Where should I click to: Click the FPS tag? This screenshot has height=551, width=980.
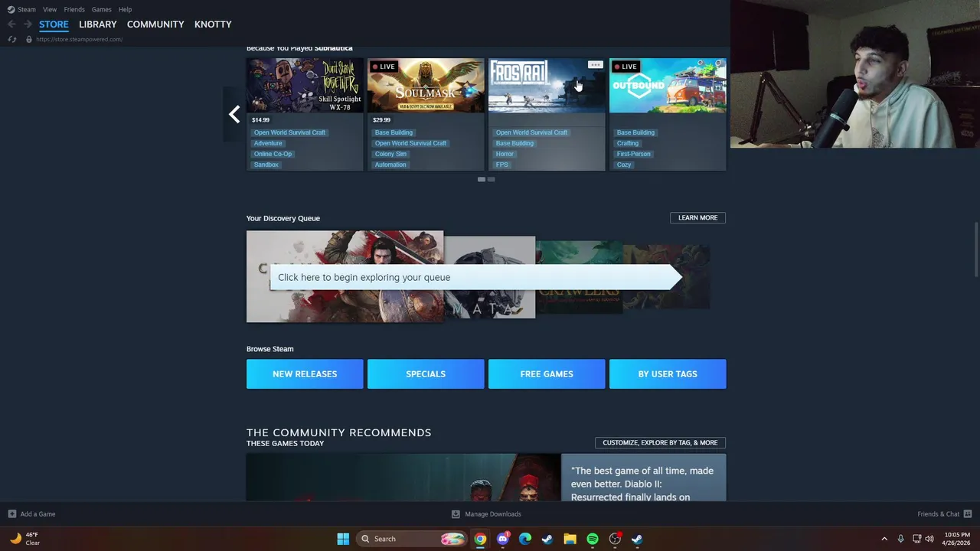coord(502,165)
